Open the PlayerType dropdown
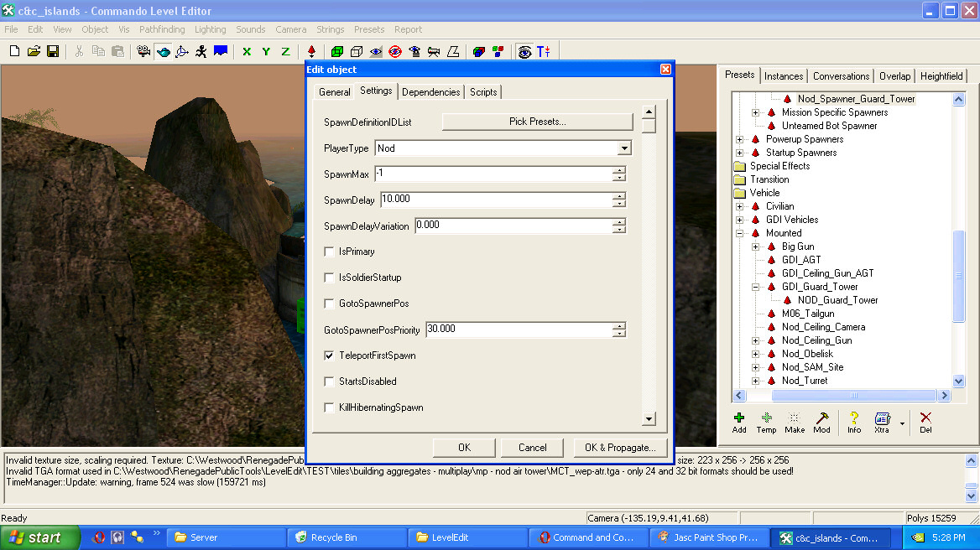Viewport: 980px width, 550px height. pos(623,148)
